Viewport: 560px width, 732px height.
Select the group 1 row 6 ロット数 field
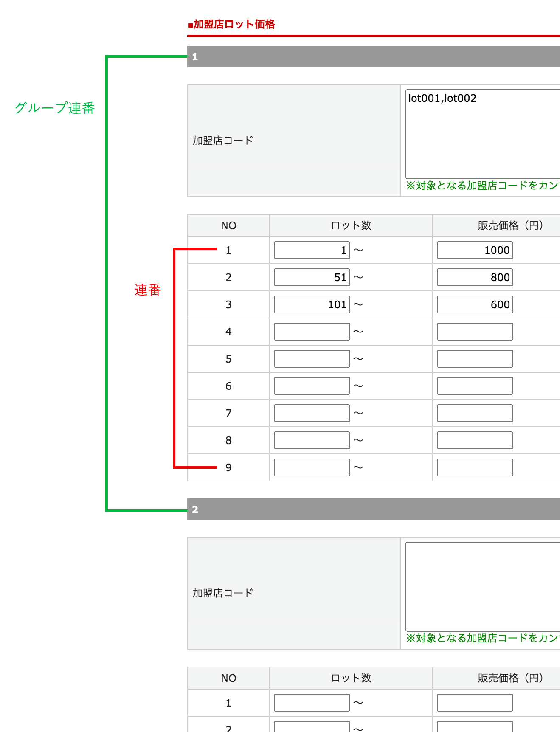[312, 386]
